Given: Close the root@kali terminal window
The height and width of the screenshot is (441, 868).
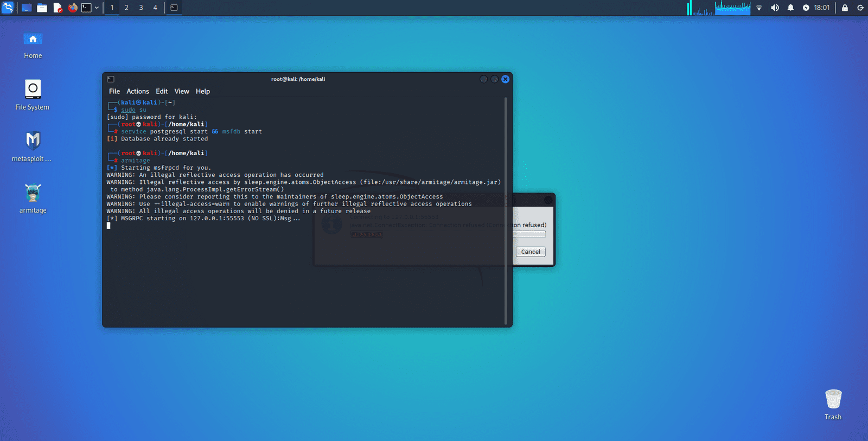Looking at the screenshot, I should (505, 79).
